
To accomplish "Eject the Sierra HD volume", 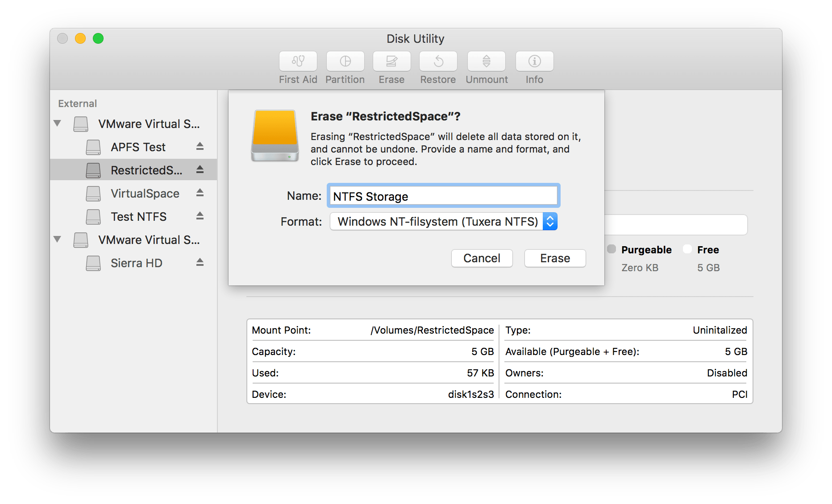I will click(x=200, y=263).
